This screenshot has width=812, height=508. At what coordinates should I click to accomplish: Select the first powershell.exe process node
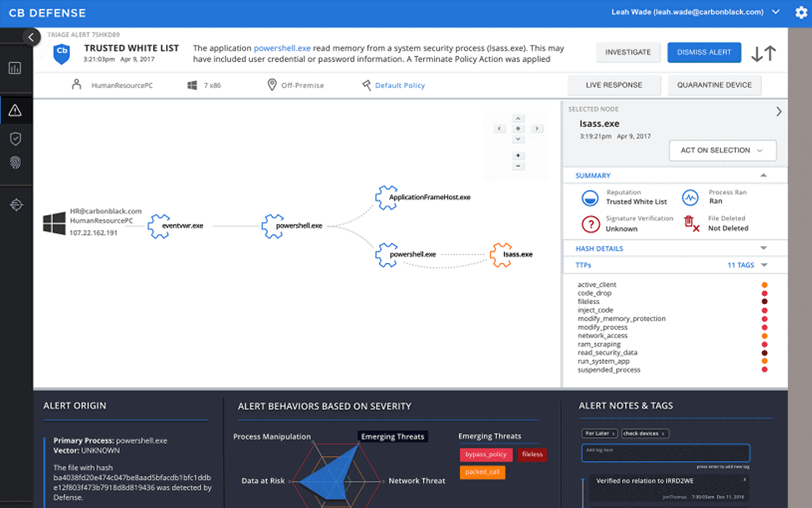pos(273,226)
